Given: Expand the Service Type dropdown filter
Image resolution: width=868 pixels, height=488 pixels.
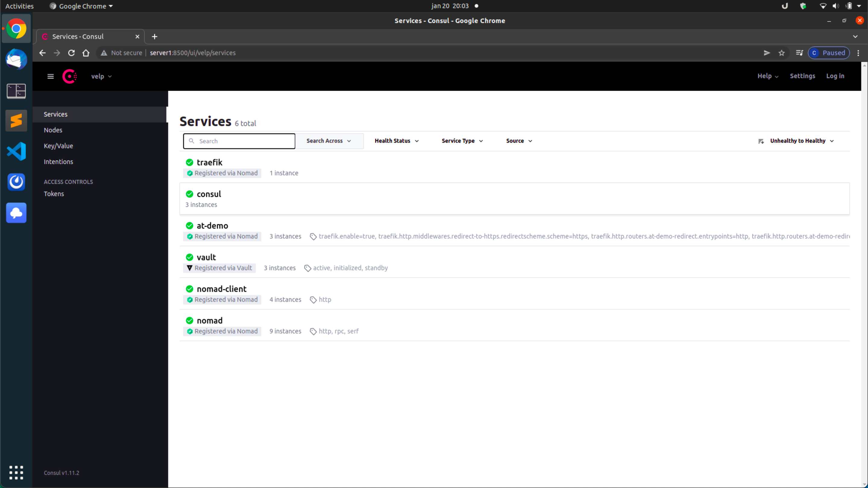Looking at the screenshot, I should [x=462, y=141].
